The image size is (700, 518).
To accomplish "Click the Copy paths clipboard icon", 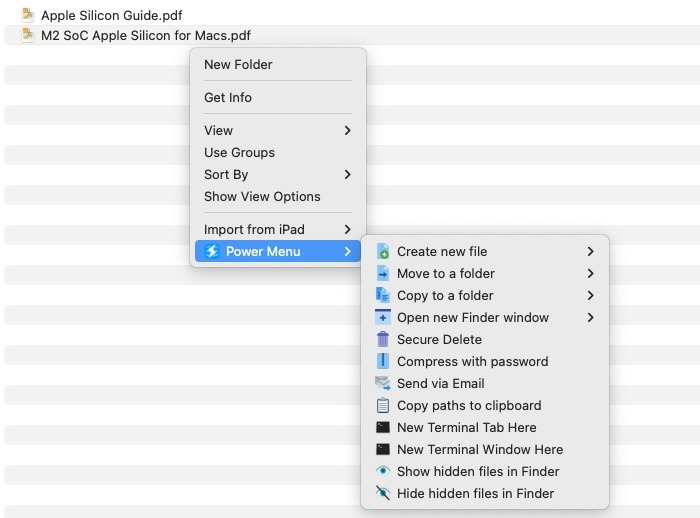I will (383, 405).
